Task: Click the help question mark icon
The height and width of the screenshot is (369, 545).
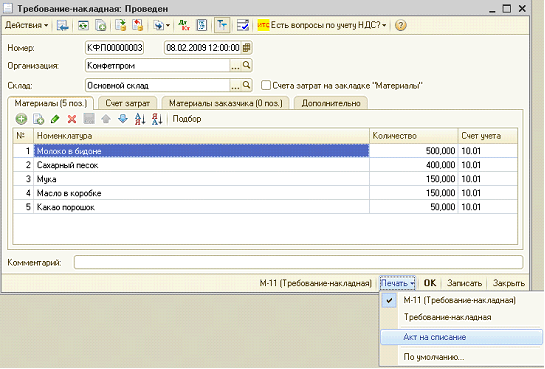Action: click(x=400, y=25)
